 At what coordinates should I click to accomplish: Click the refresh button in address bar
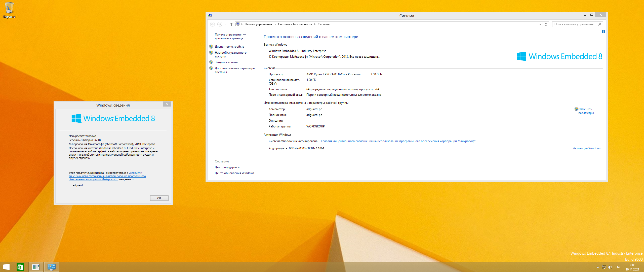tap(546, 24)
